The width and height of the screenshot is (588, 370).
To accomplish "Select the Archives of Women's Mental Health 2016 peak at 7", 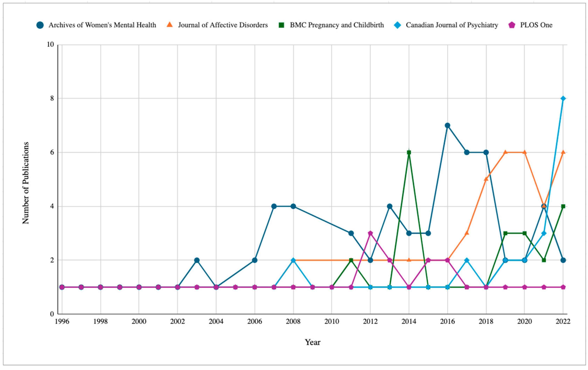I will tap(447, 125).
